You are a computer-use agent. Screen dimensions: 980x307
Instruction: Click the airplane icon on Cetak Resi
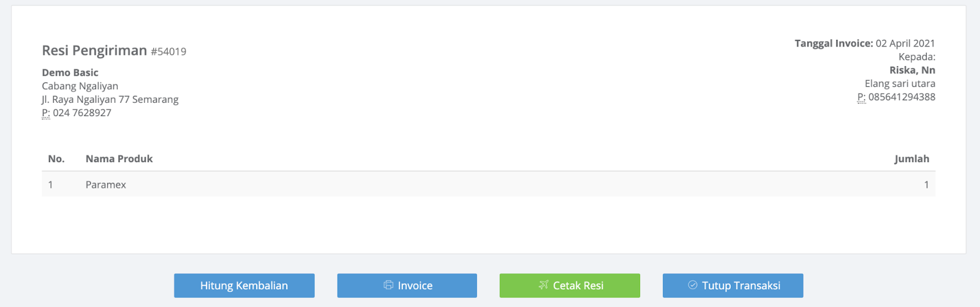(x=543, y=285)
